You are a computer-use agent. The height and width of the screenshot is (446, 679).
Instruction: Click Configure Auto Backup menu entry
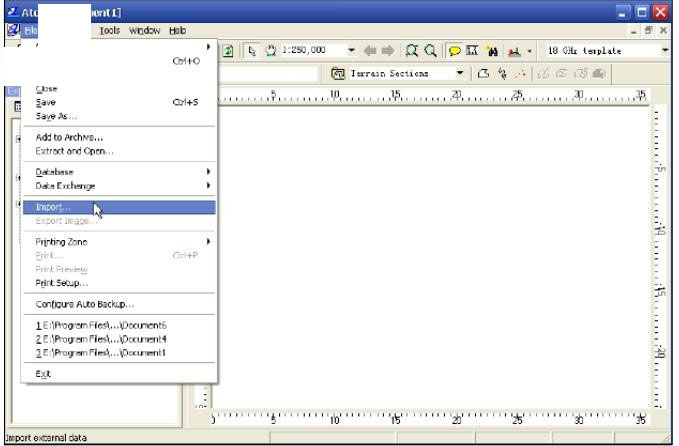coord(85,304)
